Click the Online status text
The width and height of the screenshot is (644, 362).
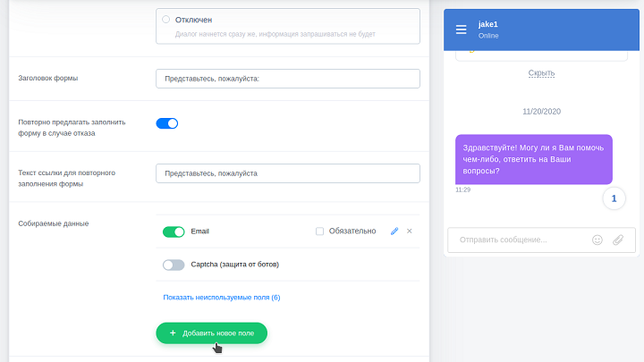point(488,36)
